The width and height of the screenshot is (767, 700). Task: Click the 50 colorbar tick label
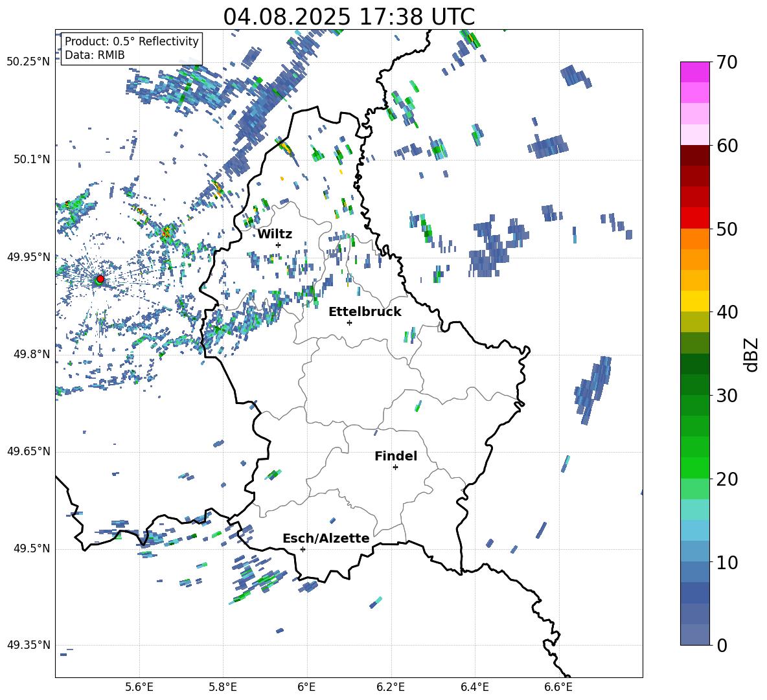tap(727, 229)
